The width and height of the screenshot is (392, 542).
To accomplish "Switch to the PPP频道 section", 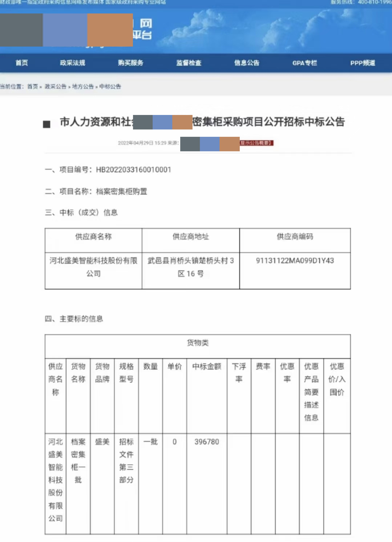I will pyautogui.click(x=363, y=63).
